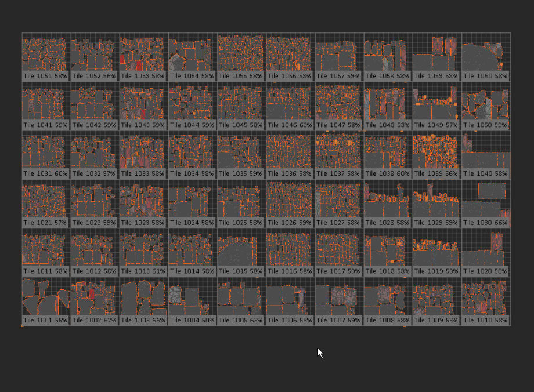Click the Tile 1013 UV tile
This screenshot has width=534, height=392.
pyautogui.click(x=143, y=249)
